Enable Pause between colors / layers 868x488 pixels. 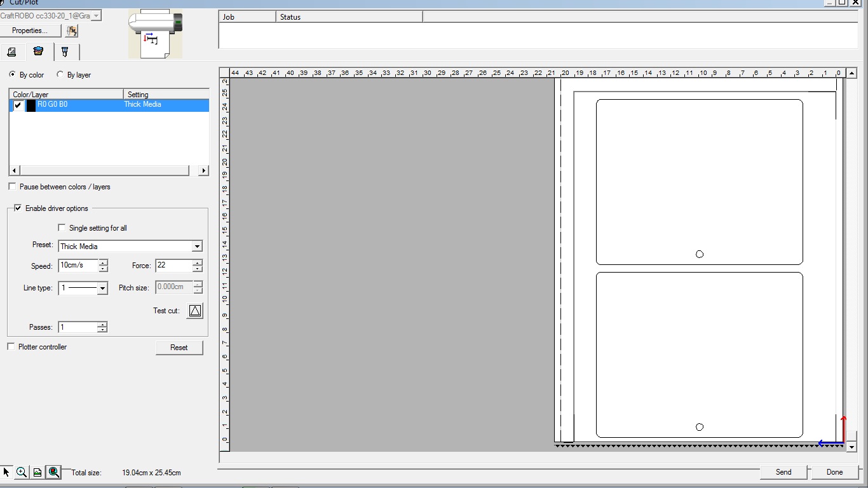(12, 187)
